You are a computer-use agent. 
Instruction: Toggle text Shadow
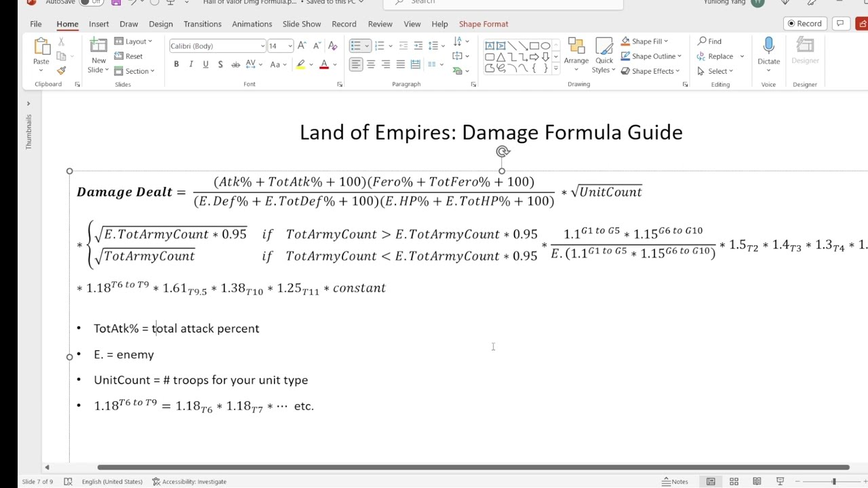[220, 64]
